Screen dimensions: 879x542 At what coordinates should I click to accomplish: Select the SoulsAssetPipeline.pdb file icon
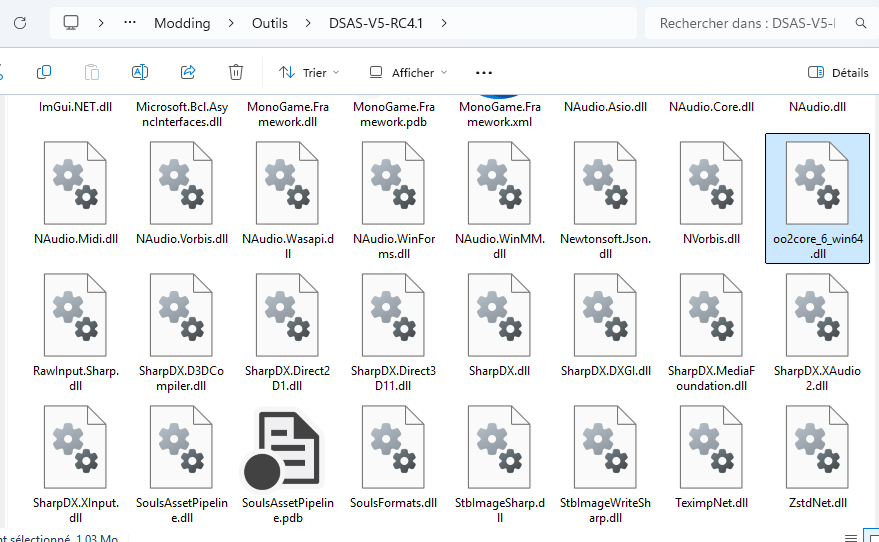(283, 448)
